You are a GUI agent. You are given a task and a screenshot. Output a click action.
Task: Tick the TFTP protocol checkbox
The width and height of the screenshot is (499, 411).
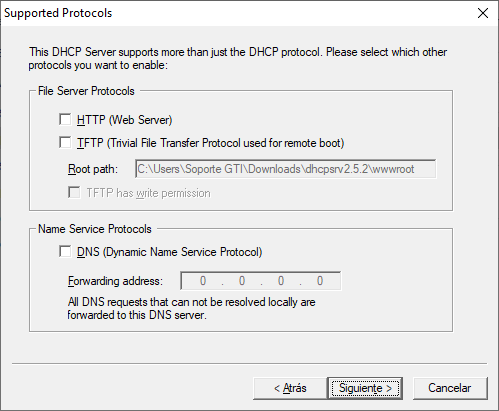point(65,142)
